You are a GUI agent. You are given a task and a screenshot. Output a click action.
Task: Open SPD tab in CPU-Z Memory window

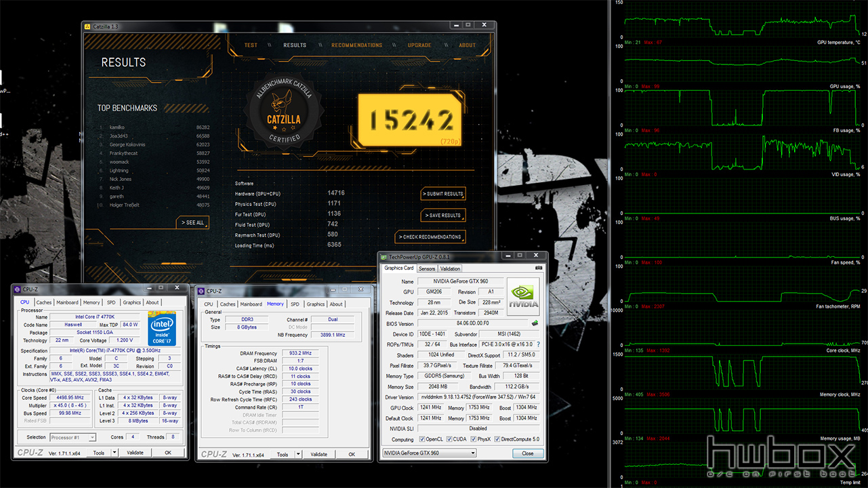pyautogui.click(x=295, y=304)
